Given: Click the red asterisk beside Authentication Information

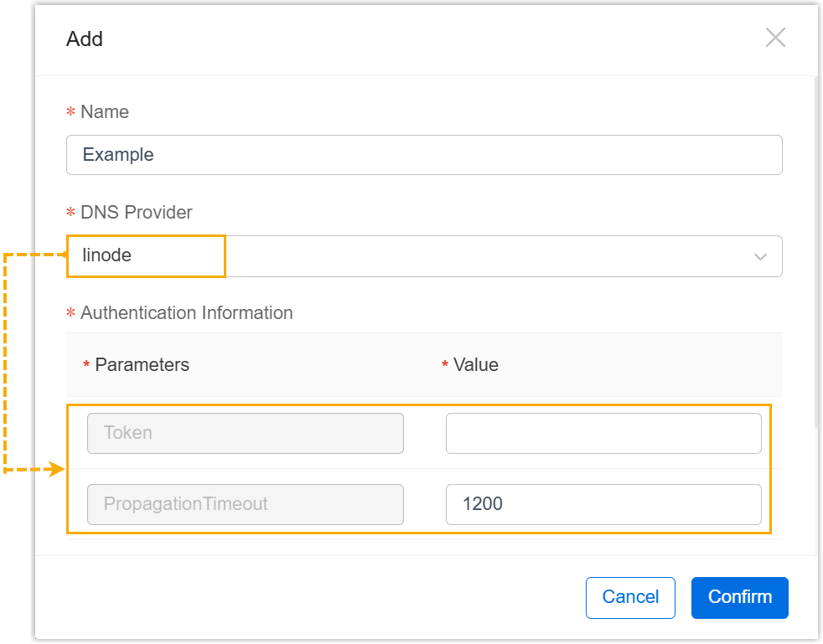Looking at the screenshot, I should click(x=70, y=314).
